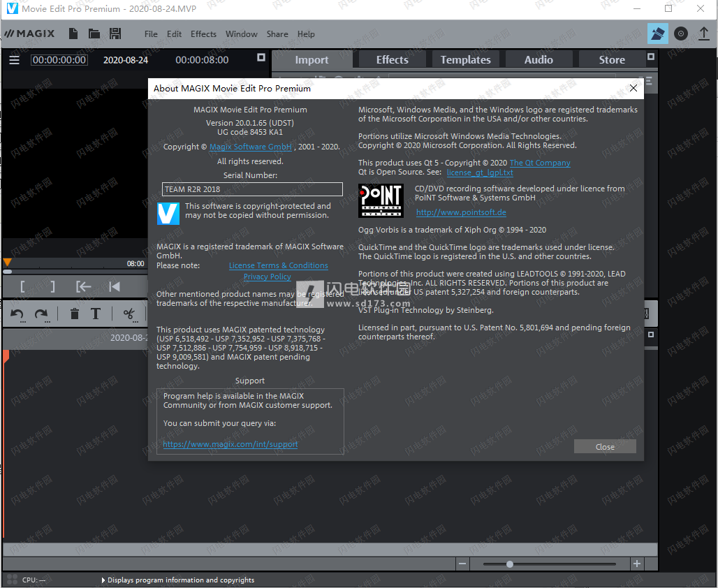Open the Share menu
Viewport: 718px width, 588px height.
pos(277,34)
